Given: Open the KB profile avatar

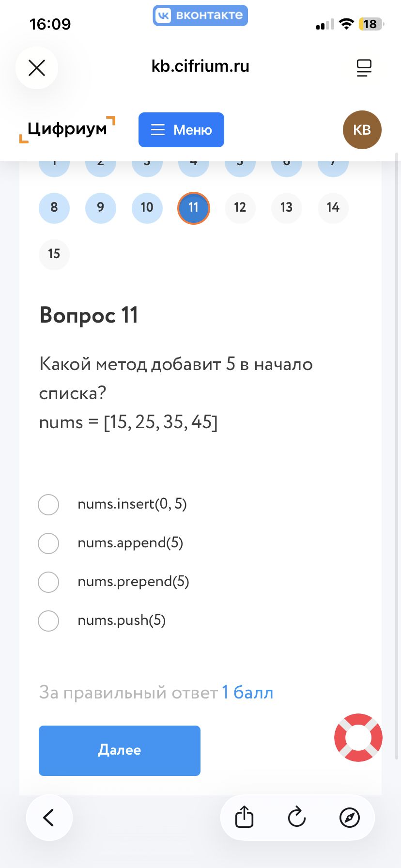Looking at the screenshot, I should 362,130.
